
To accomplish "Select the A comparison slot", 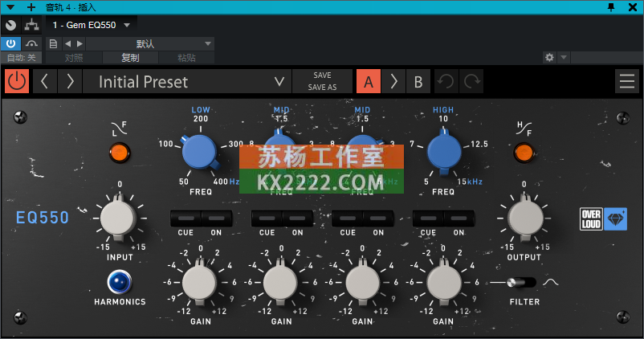I will point(369,81).
